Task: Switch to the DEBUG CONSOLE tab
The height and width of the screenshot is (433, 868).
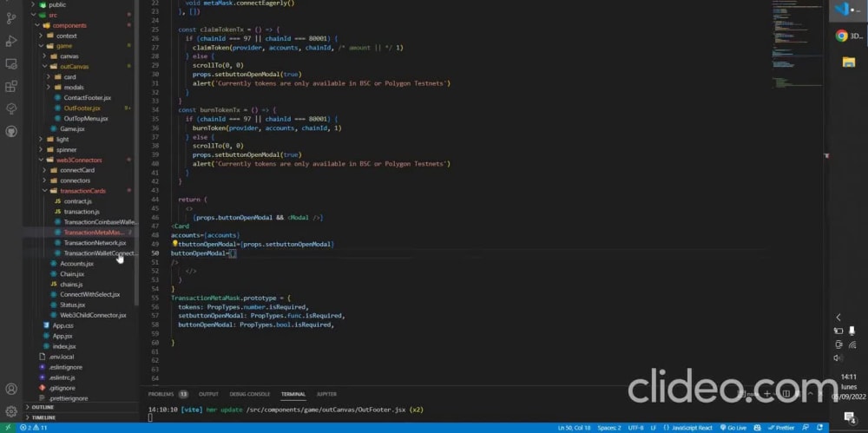Action: click(x=250, y=394)
